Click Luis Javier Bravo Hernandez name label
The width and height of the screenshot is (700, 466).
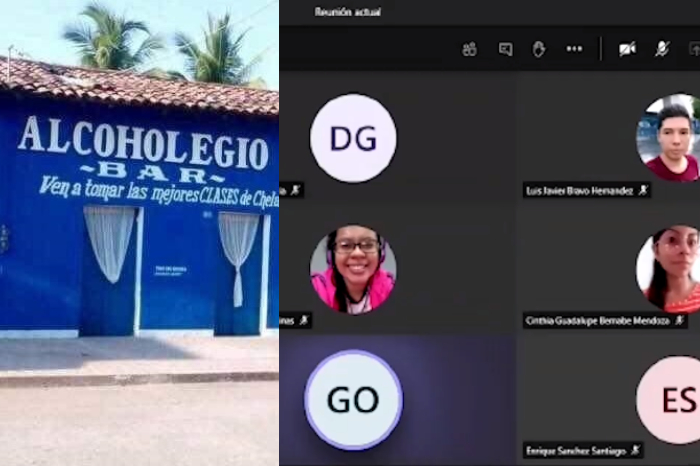click(x=579, y=190)
